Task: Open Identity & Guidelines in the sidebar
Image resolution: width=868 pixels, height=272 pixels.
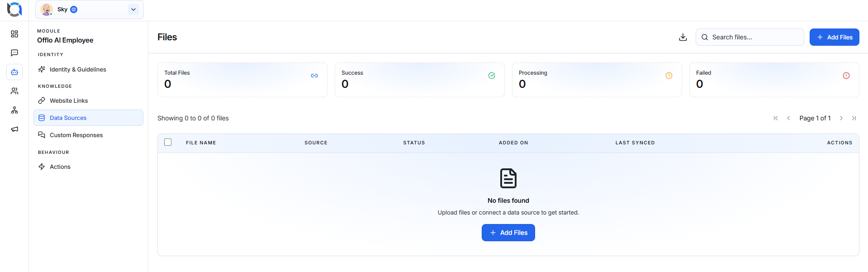Action: (88, 69)
